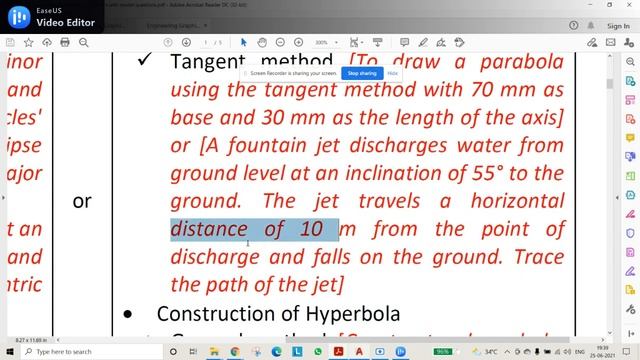Click the right pane bottom collapse icon
Image resolution: width=640 pixels, height=360 pixels.
click(631, 334)
